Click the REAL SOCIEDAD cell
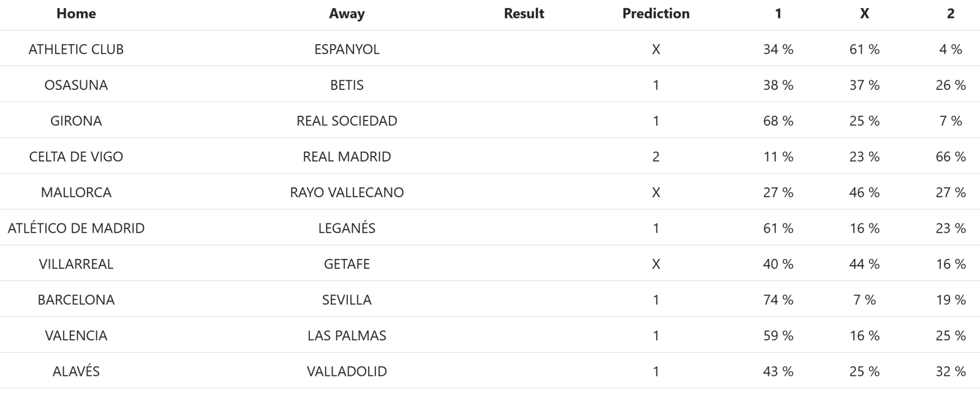980x393 pixels. [347, 121]
